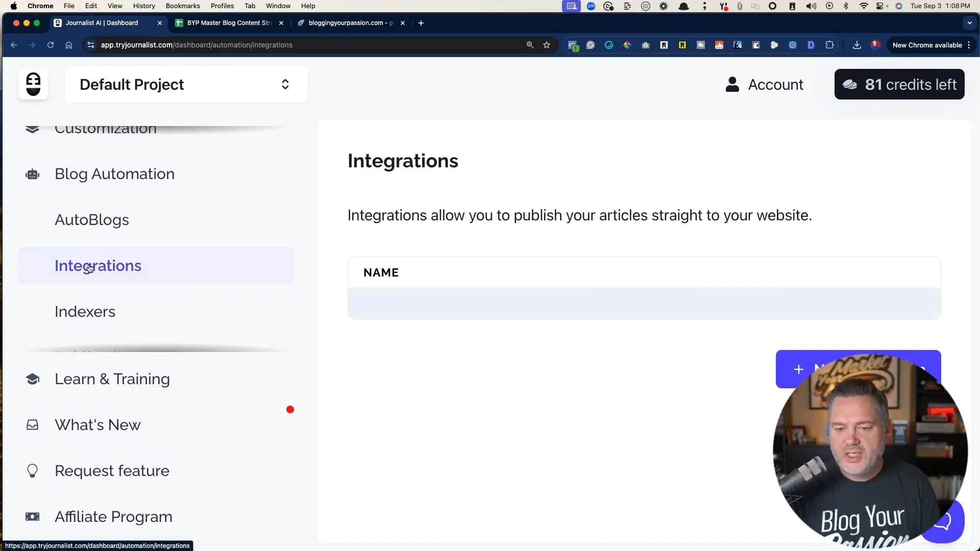
Task: Click the What's New inbox icon
Action: point(32,424)
